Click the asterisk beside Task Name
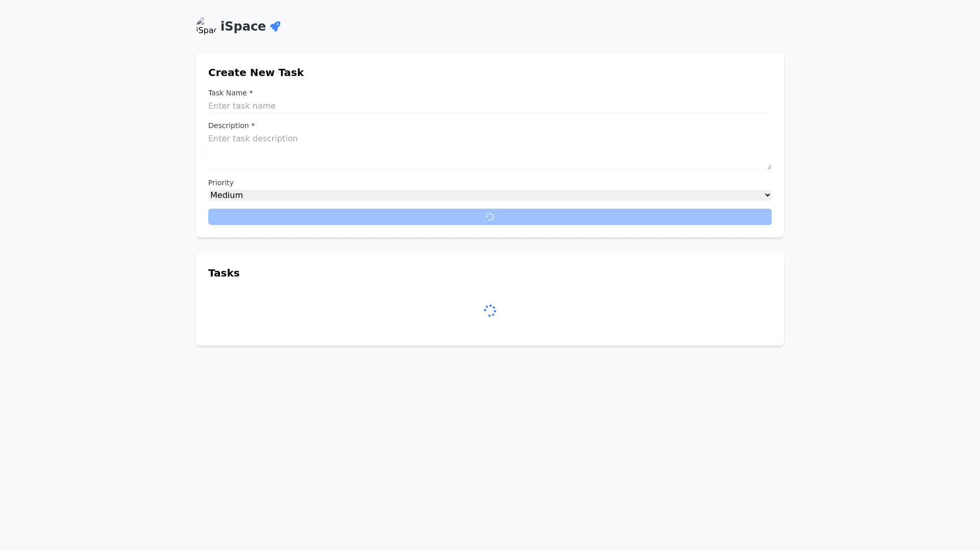Image resolution: width=980 pixels, height=551 pixels. pos(251,93)
